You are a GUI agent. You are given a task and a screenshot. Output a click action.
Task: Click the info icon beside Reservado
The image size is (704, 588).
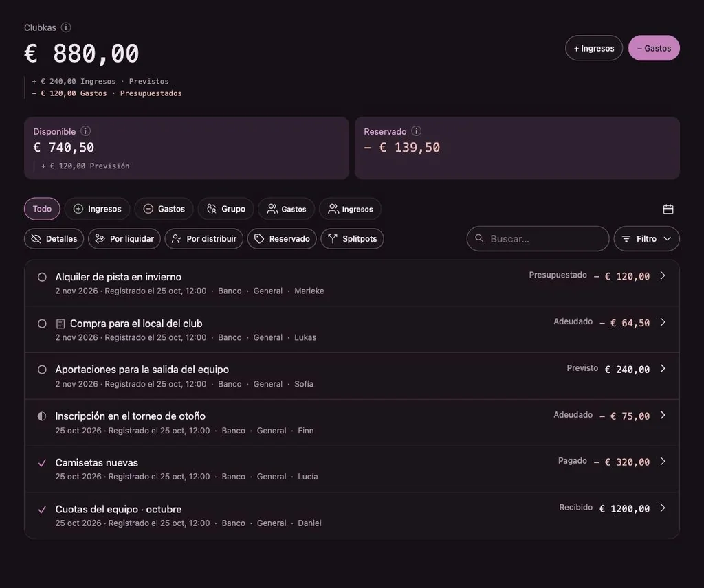pos(416,131)
